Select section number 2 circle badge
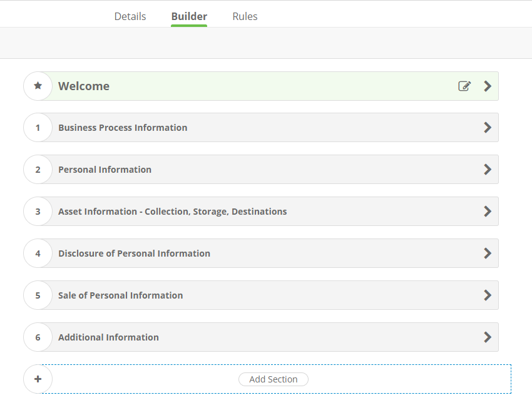 [38, 170]
